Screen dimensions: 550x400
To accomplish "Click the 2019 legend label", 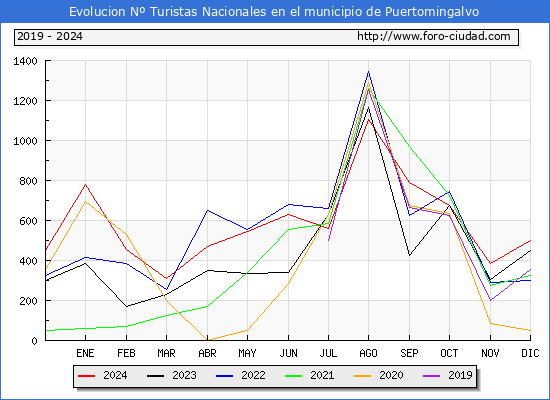I will point(460,375).
